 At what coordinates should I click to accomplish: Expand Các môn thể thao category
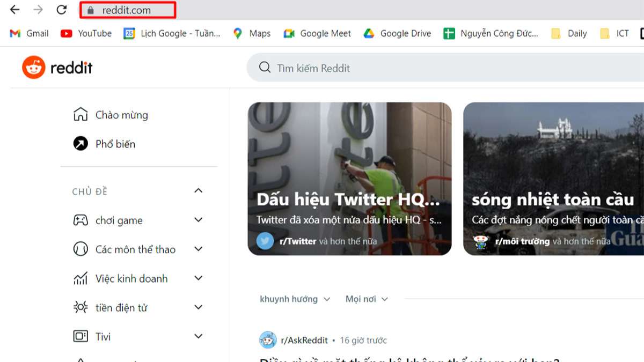(198, 249)
